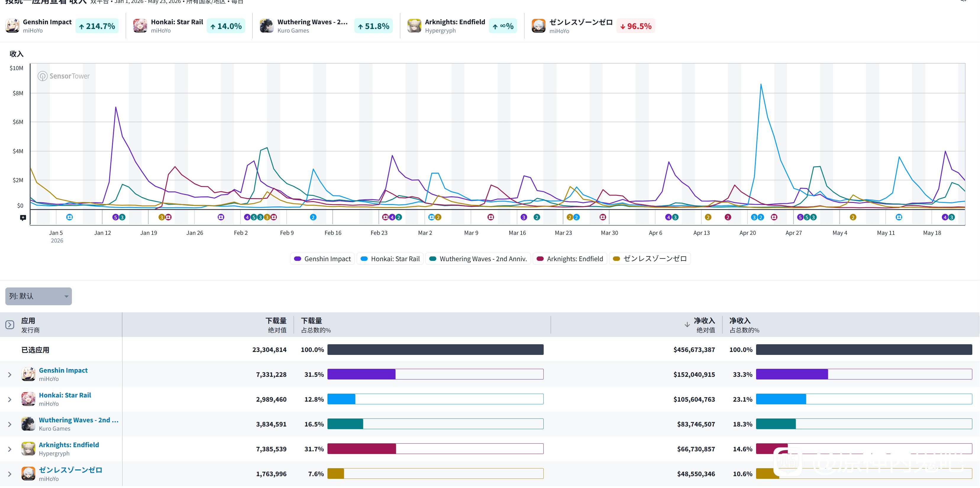The width and height of the screenshot is (980, 488).
Task: Toggle Genshin Impact series in the chart legend
Action: pos(323,259)
